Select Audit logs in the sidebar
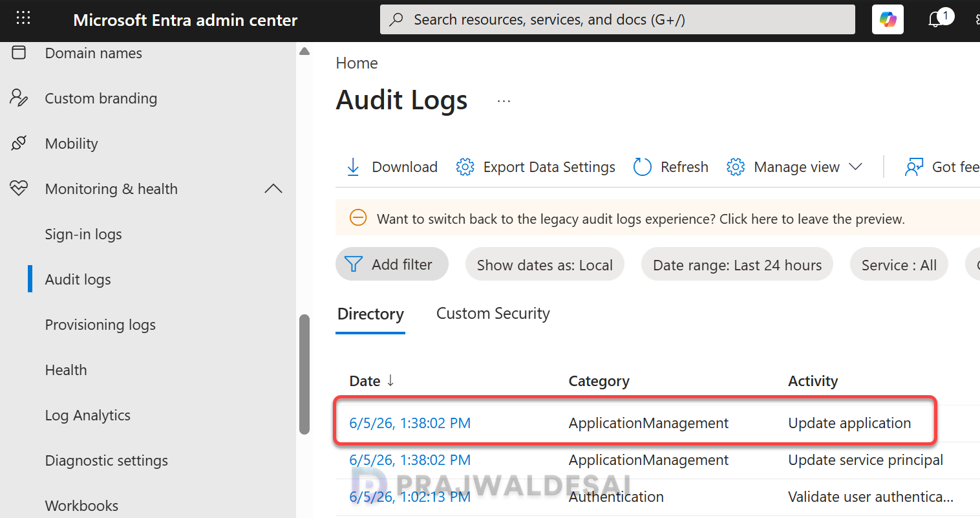This screenshot has width=980, height=518. click(78, 279)
